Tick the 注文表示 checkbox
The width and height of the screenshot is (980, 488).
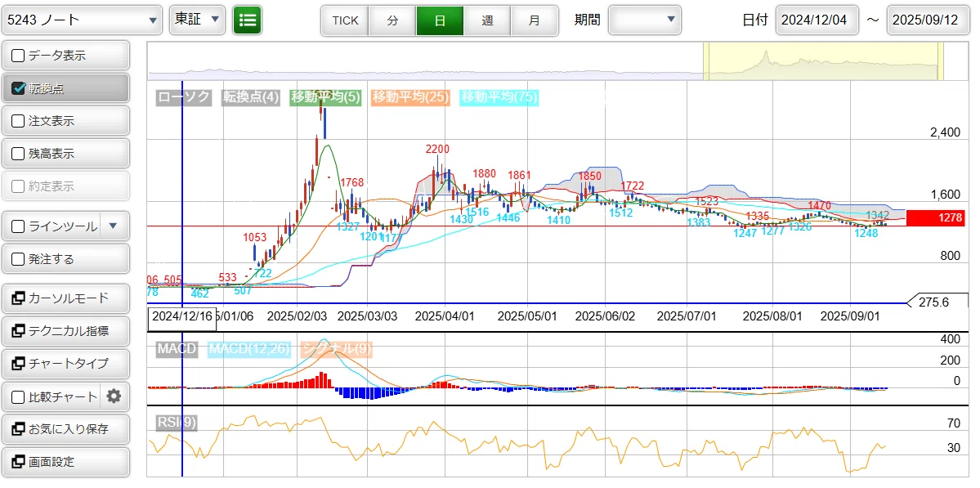point(18,121)
